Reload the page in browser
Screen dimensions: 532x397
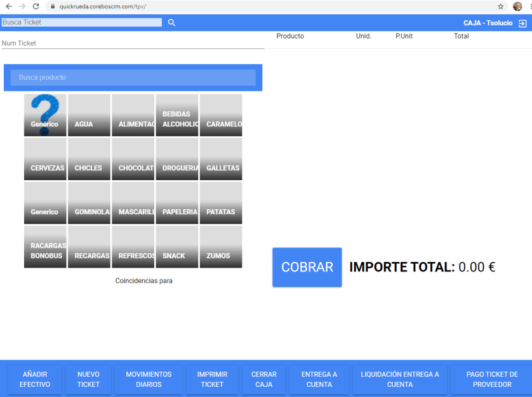tap(36, 6)
